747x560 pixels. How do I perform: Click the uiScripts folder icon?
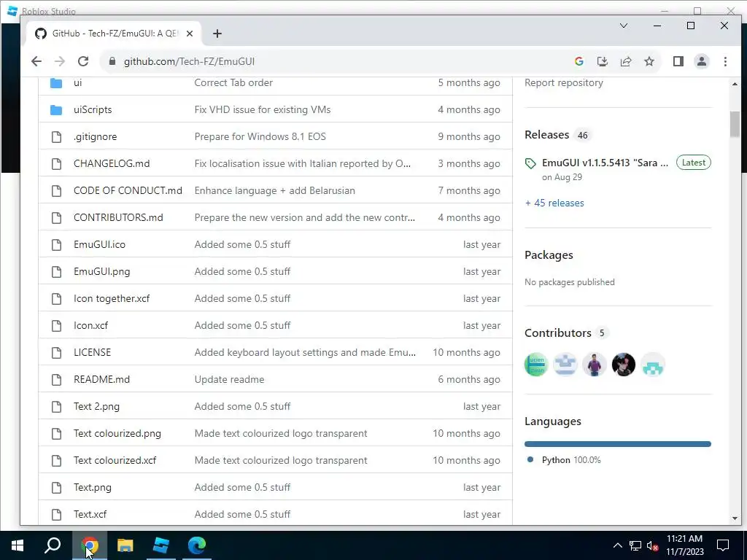[x=56, y=110]
